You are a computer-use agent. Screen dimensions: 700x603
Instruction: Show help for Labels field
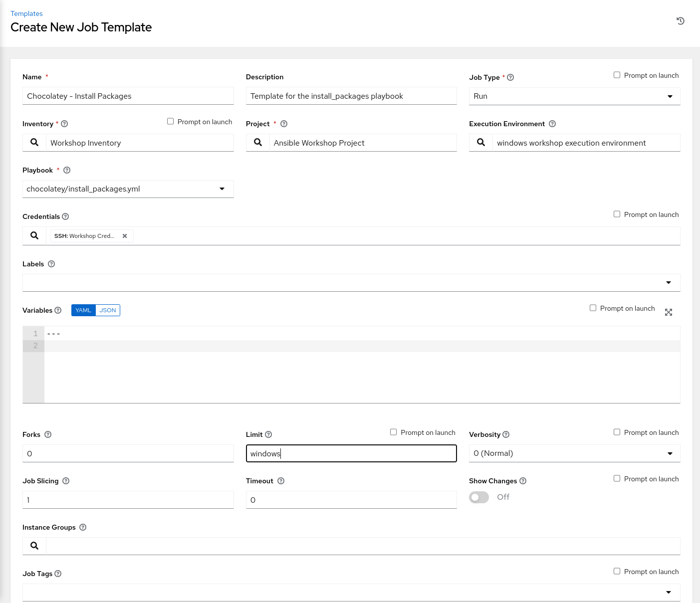point(51,264)
